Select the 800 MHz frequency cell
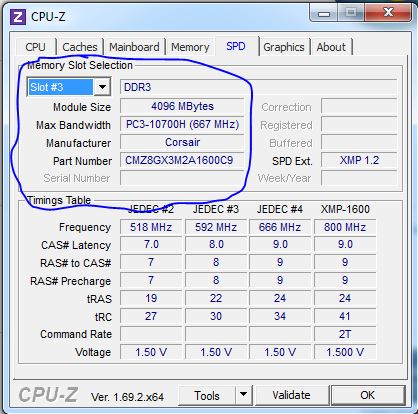Viewport: 418px width, 414px height. coord(345,227)
